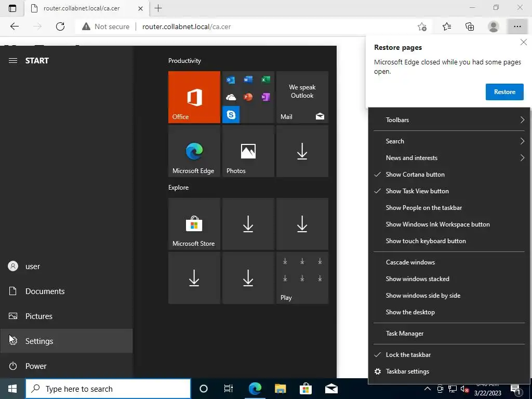532x399 pixels.
Task: Open Edge from the taskbar
Action: click(255, 389)
